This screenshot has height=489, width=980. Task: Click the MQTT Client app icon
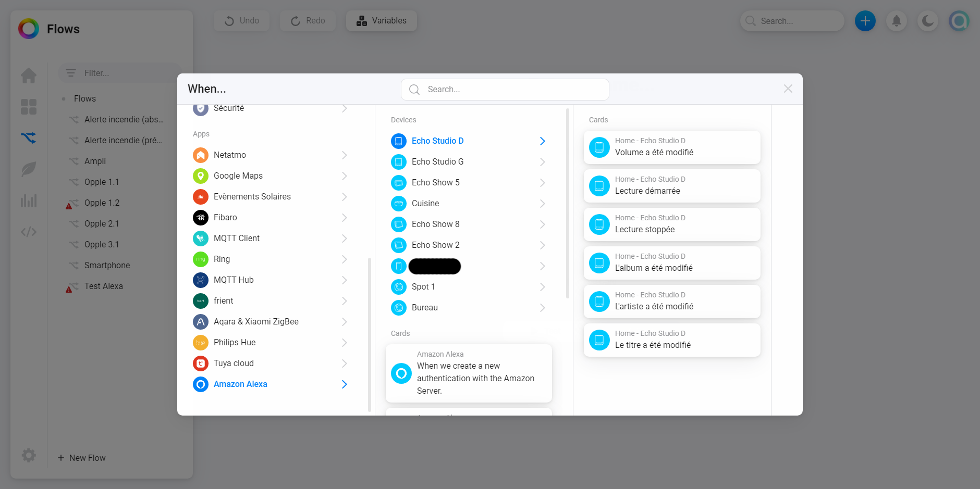[201, 239]
